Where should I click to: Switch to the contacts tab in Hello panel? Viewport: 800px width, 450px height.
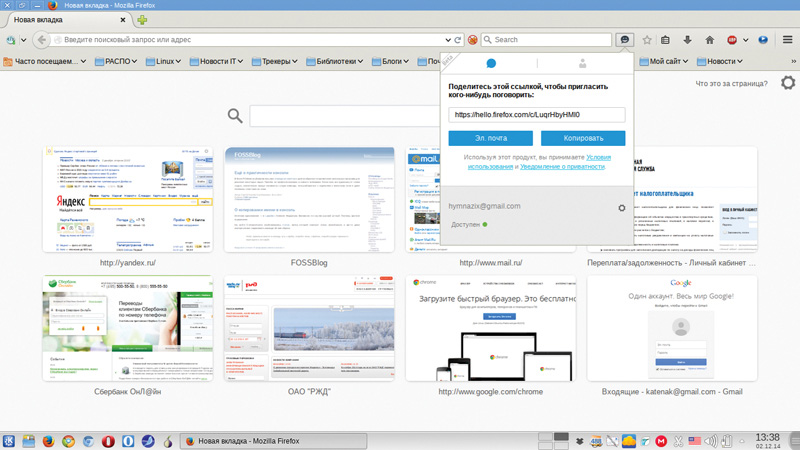click(582, 63)
